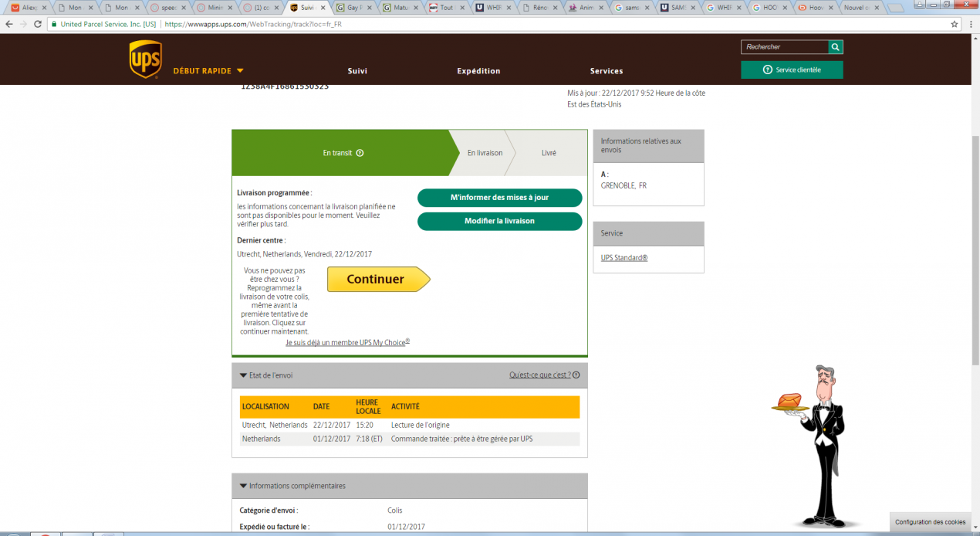
Task: Collapse the Etat de l'envoi section
Action: 244,375
